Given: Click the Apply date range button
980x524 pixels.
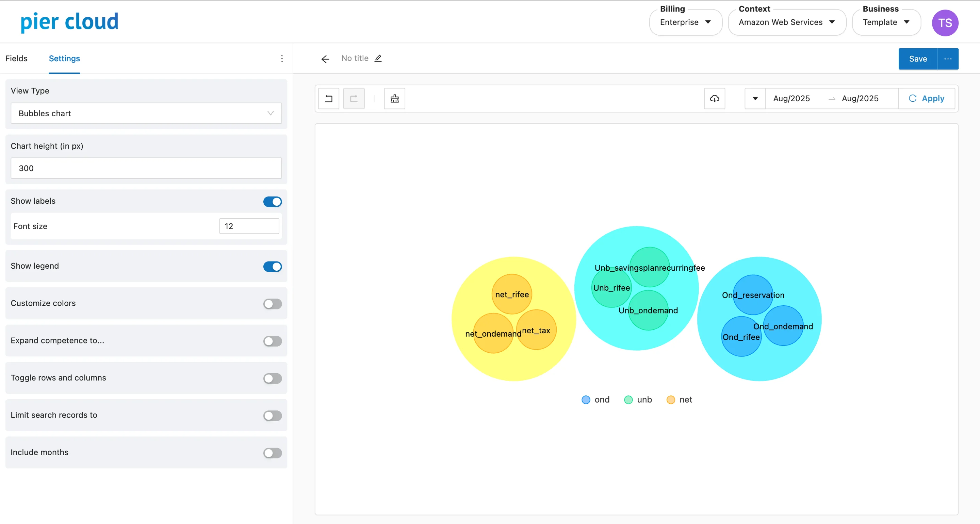Looking at the screenshot, I should [x=926, y=99].
